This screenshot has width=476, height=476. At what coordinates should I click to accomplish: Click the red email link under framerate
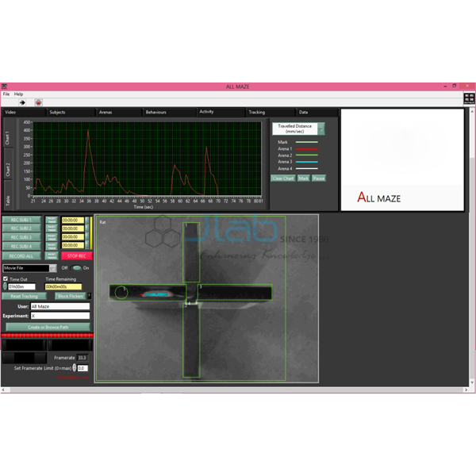point(73,378)
